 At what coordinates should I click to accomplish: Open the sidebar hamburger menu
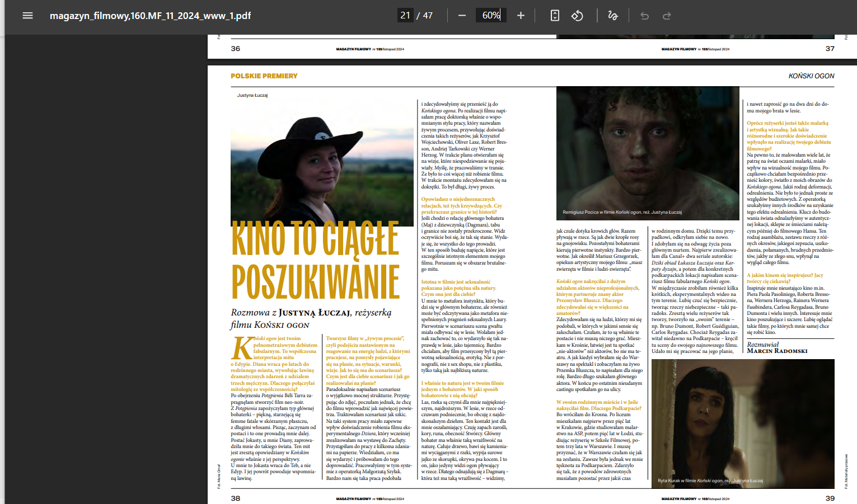tap(27, 16)
